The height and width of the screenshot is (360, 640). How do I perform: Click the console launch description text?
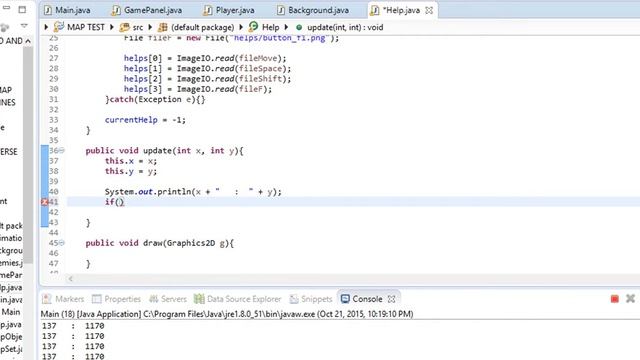(227, 314)
